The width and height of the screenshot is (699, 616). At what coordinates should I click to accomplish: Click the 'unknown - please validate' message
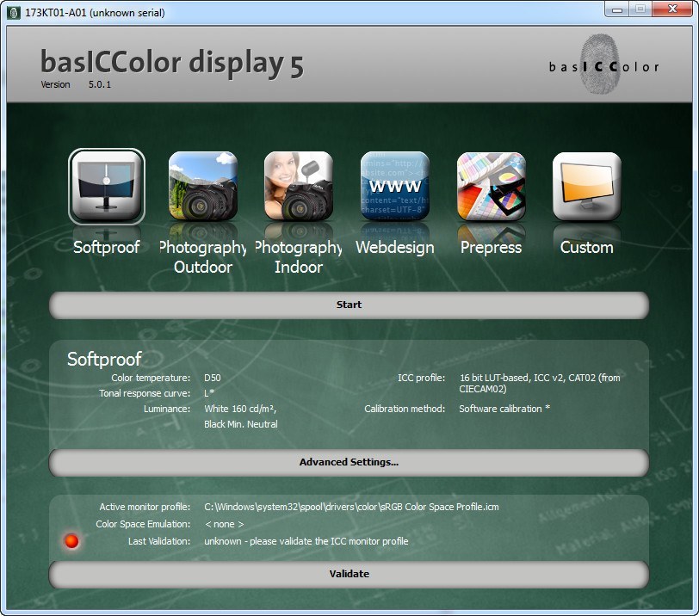306,541
